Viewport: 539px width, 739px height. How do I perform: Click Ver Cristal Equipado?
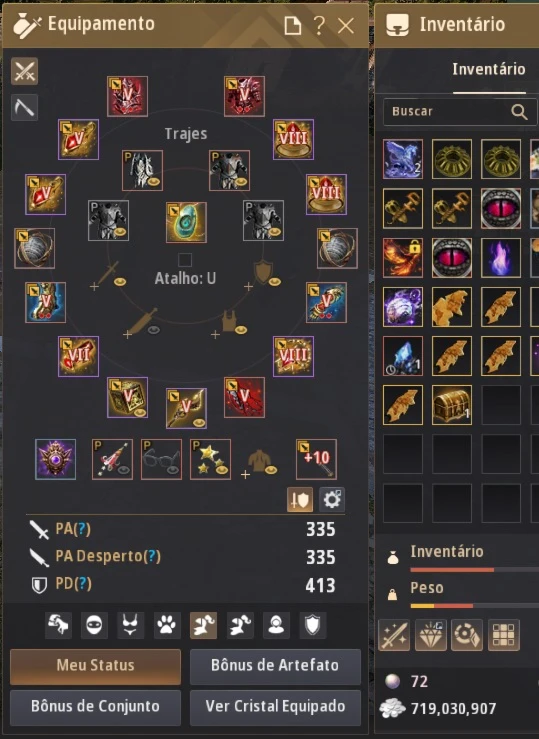[x=275, y=707]
